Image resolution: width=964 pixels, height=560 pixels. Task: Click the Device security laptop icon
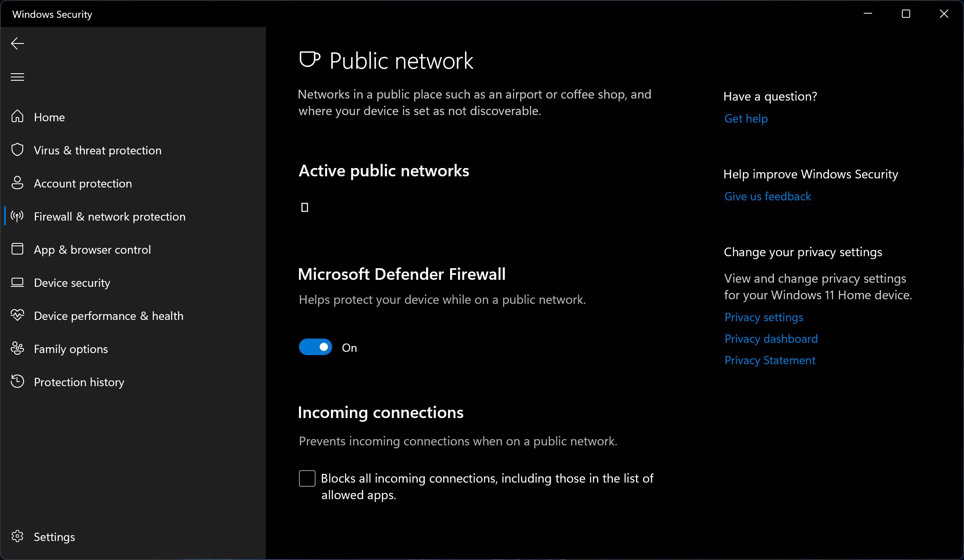(17, 282)
